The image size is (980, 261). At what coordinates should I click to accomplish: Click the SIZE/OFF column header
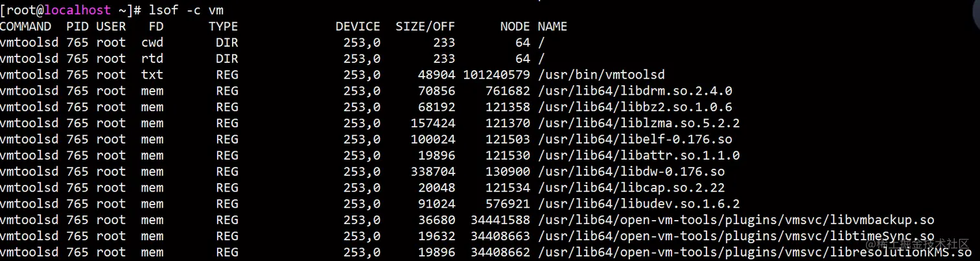(x=425, y=27)
